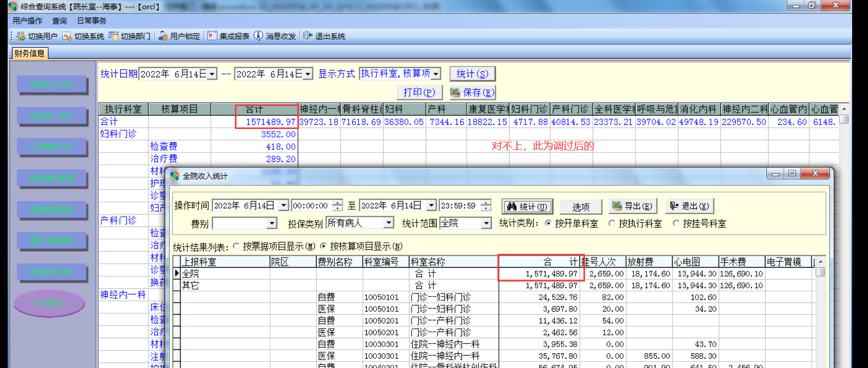Click the 放射费 column header

[649, 262]
